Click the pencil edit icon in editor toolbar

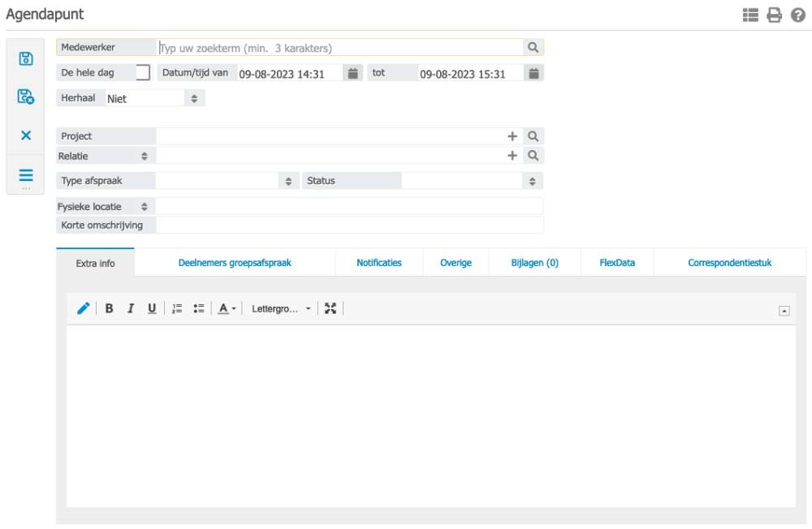(84, 308)
